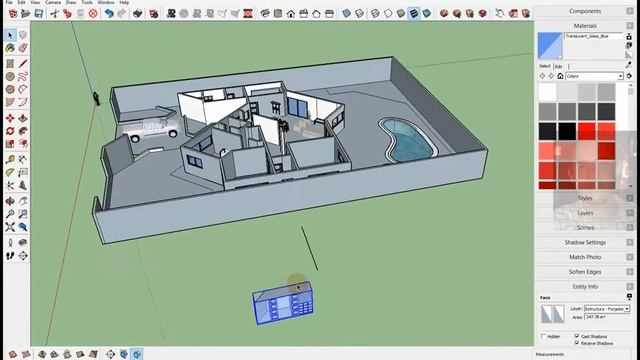Open the File menu
Screen dimensions: 640x360
[9, 2]
